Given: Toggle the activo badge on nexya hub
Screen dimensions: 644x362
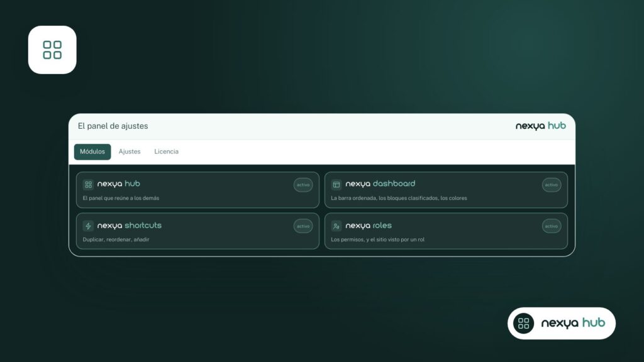Looking at the screenshot, I should pyautogui.click(x=303, y=185).
